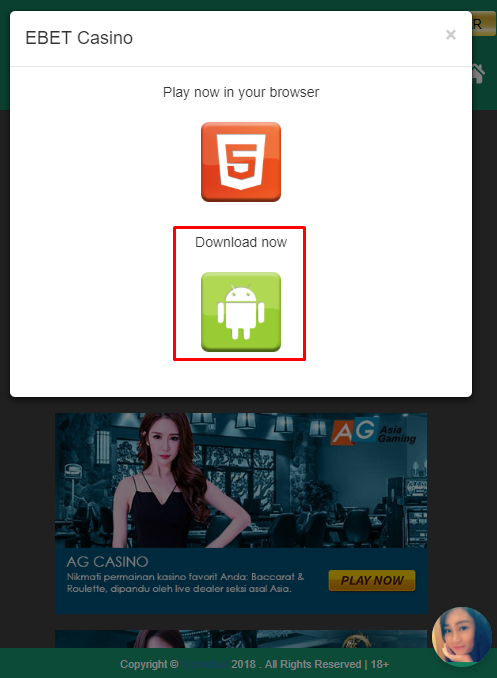Image resolution: width=497 pixels, height=678 pixels.
Task: Click the EBET Casino dialog title
Action: coord(79,38)
